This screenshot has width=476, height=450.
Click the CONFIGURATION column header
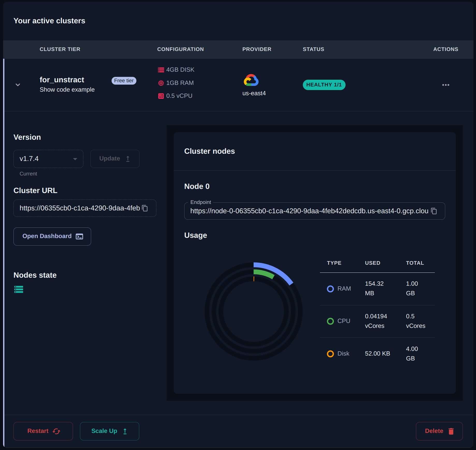[180, 49]
